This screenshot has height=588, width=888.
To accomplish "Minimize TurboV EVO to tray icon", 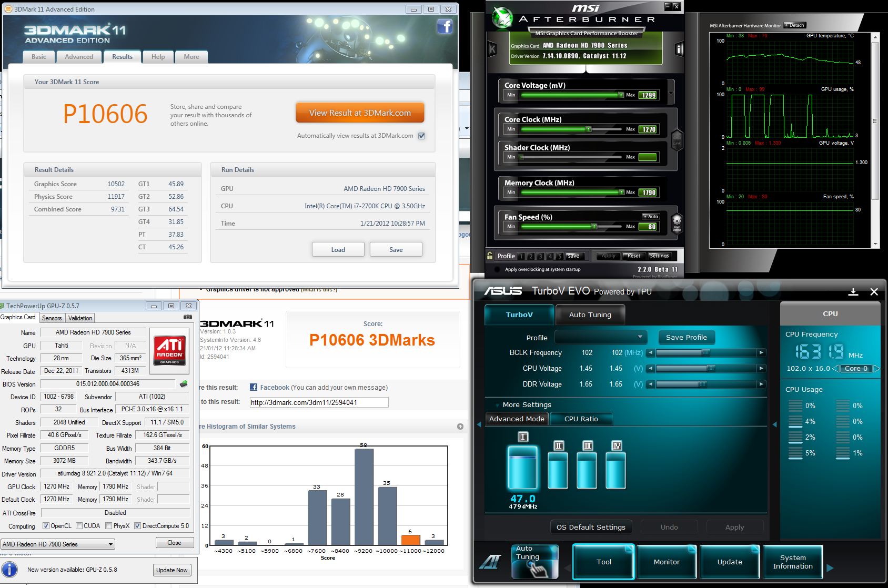I will tap(853, 292).
